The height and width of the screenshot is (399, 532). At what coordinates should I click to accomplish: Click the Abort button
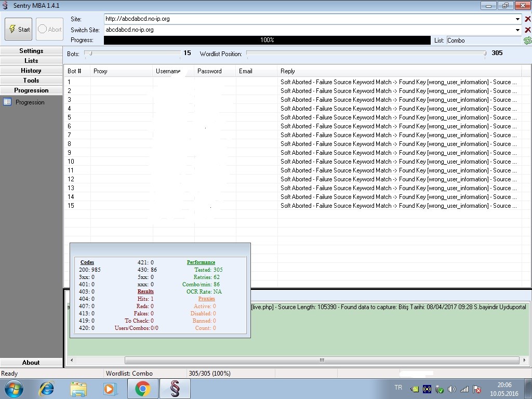(x=50, y=30)
